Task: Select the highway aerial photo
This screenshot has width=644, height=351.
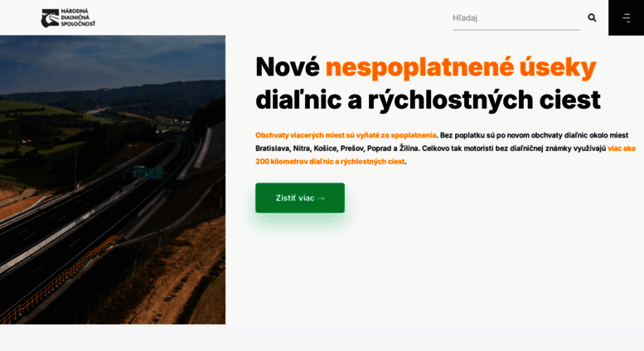Action: click(113, 179)
